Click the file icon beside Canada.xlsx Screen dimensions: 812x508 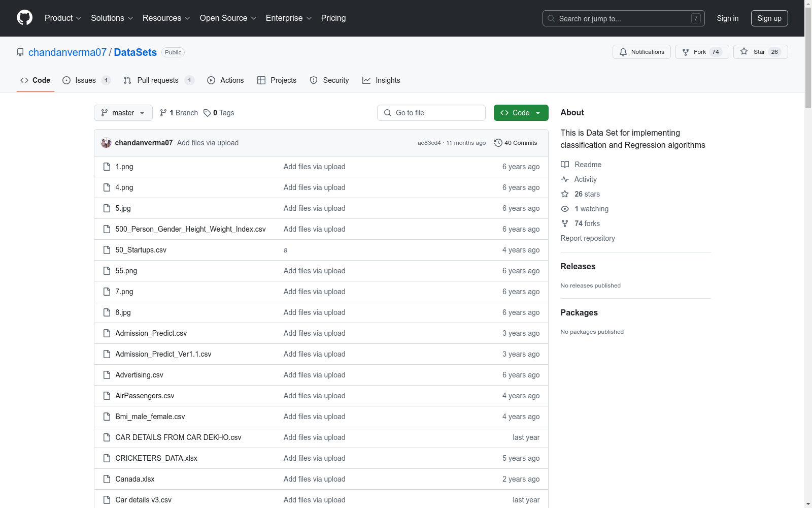coord(107,479)
